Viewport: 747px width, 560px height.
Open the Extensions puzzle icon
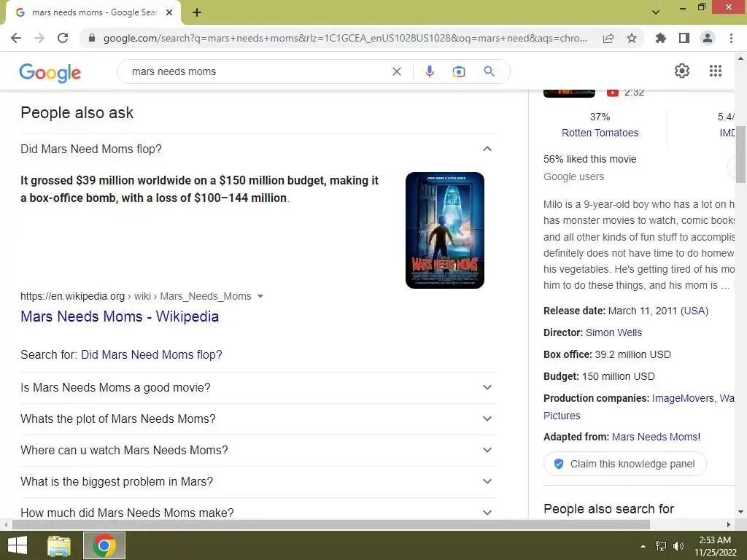tap(661, 38)
